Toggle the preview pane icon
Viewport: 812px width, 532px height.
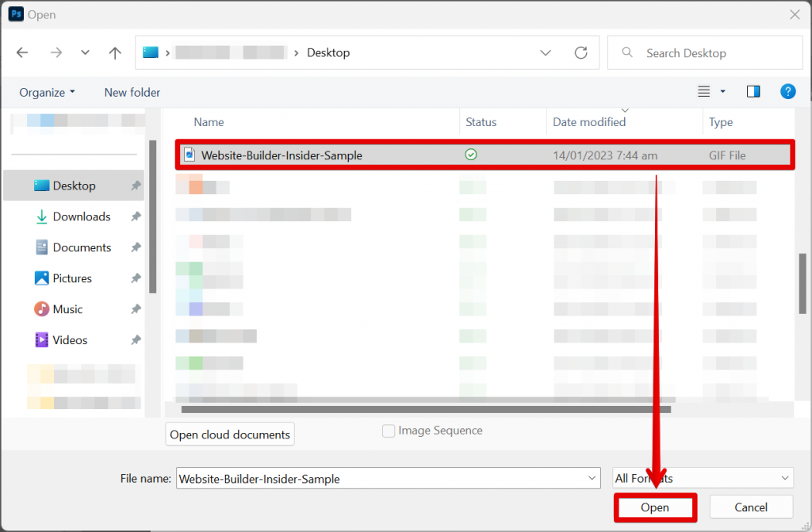753,91
